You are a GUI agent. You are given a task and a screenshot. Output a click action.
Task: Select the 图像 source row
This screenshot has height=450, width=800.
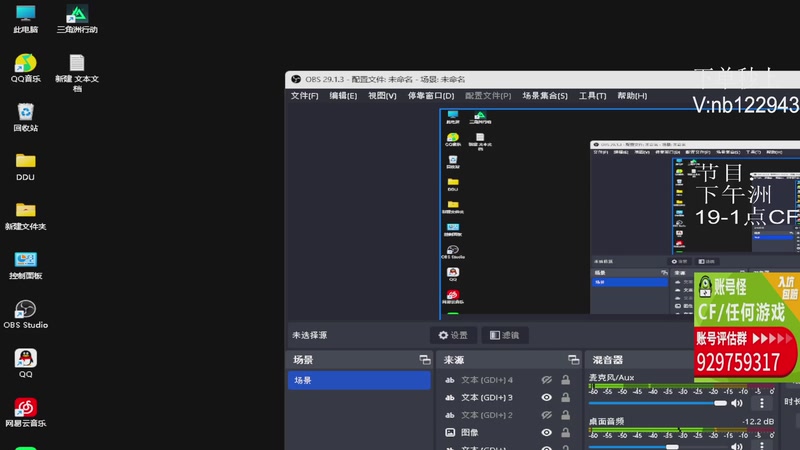coord(507,432)
